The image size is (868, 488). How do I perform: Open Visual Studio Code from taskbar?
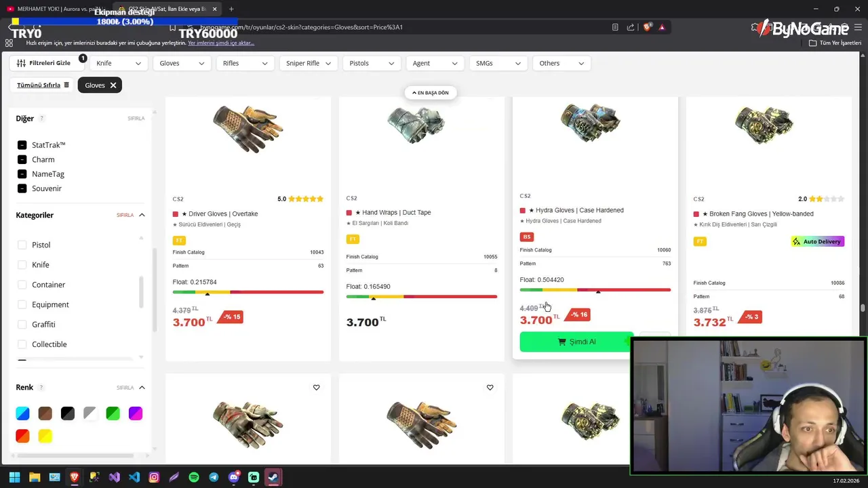[x=134, y=477]
